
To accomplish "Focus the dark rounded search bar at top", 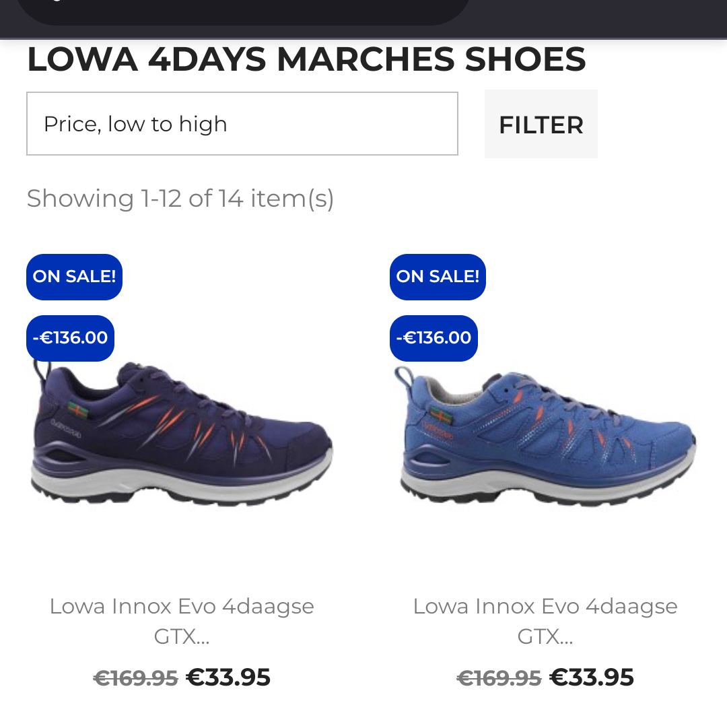I will pos(242,10).
